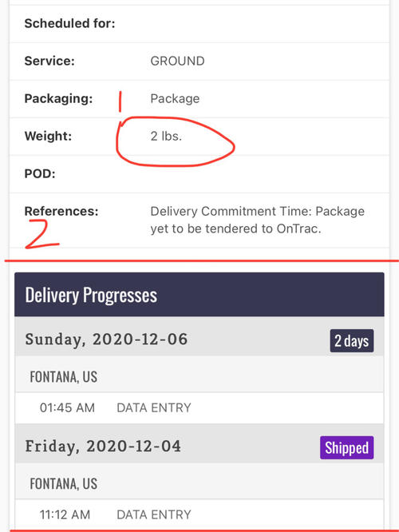Click the 'POD:' label
Viewport: 399px width, 532px height.
coord(40,174)
